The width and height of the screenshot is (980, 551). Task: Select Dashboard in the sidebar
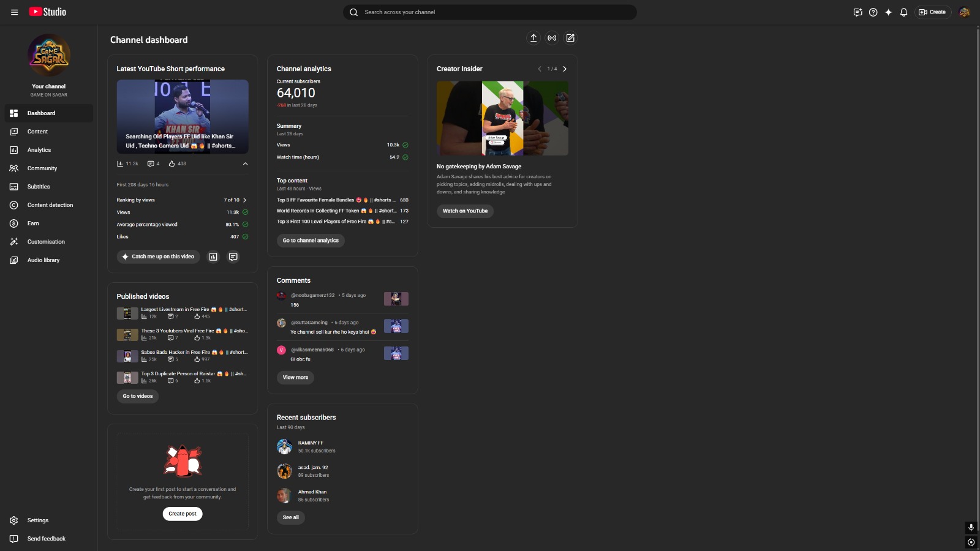49,113
